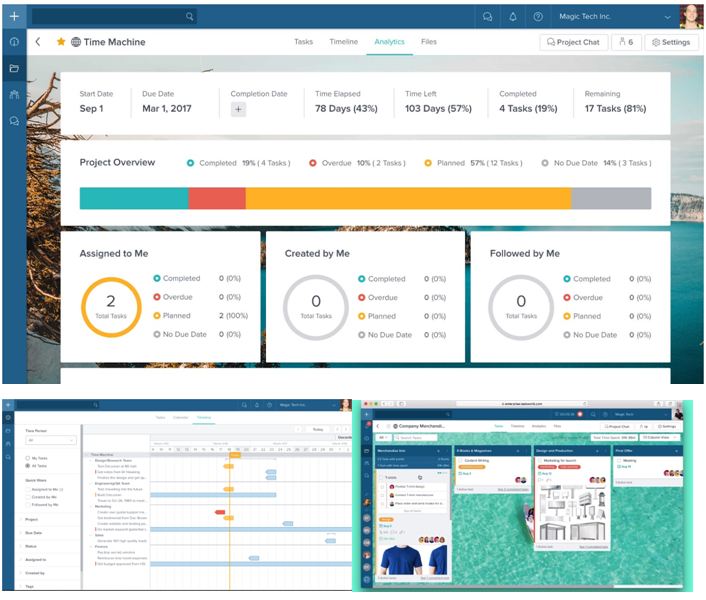The height and width of the screenshot is (600, 706).
Task: Open the info icon at the top of Analytics view sidebar
Action: (x=14, y=42)
